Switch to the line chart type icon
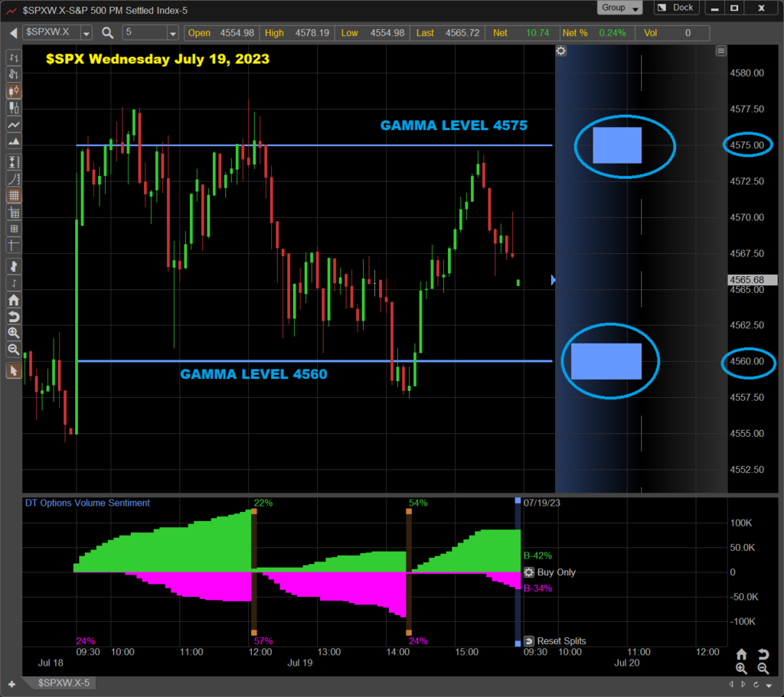784x697 pixels. coord(13,125)
